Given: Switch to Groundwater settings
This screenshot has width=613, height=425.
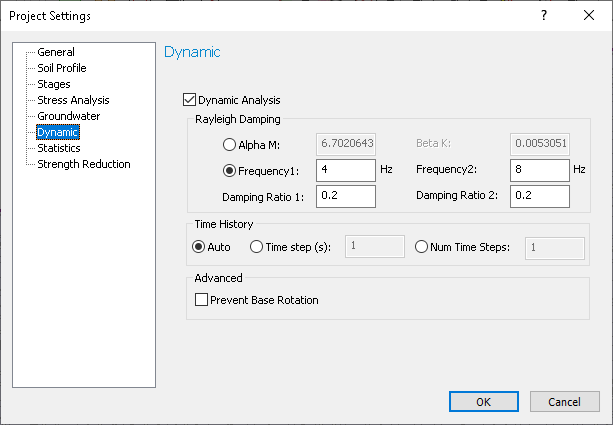Looking at the screenshot, I should click(x=68, y=116).
